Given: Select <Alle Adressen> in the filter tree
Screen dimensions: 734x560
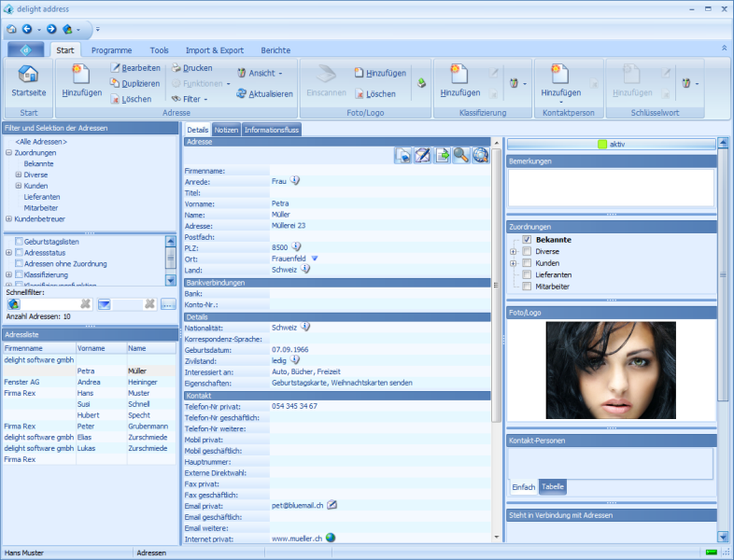Looking at the screenshot, I should [39, 141].
